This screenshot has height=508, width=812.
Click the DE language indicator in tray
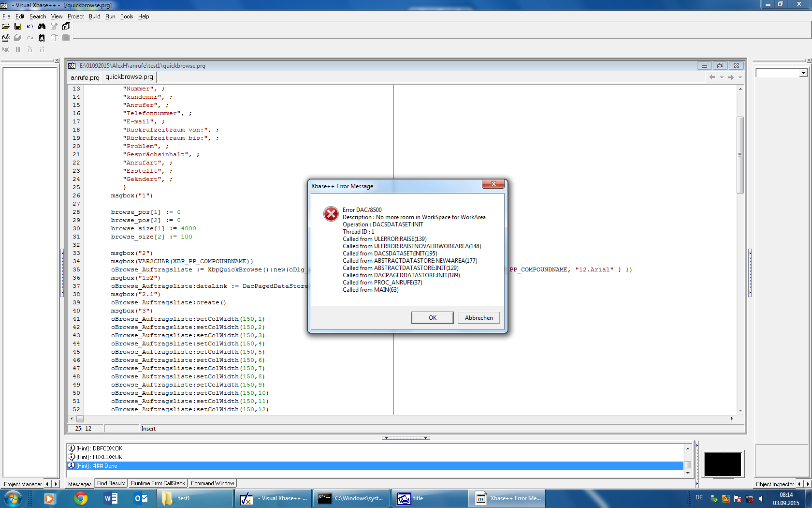[699, 497]
